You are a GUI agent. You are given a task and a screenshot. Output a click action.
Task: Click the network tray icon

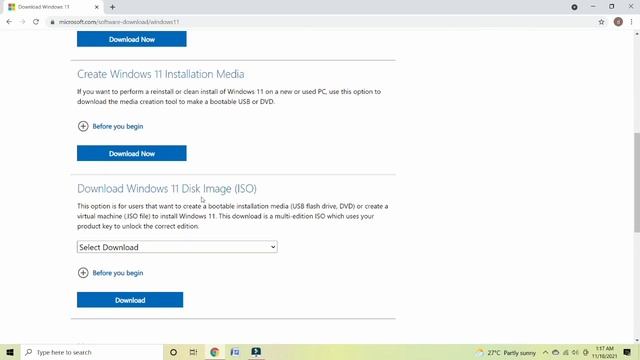[566, 352]
